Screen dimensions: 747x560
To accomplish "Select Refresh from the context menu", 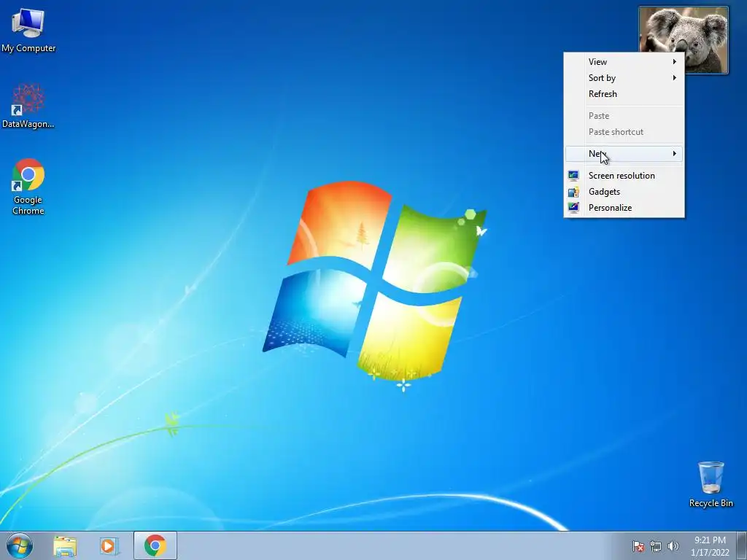I will click(624, 94).
